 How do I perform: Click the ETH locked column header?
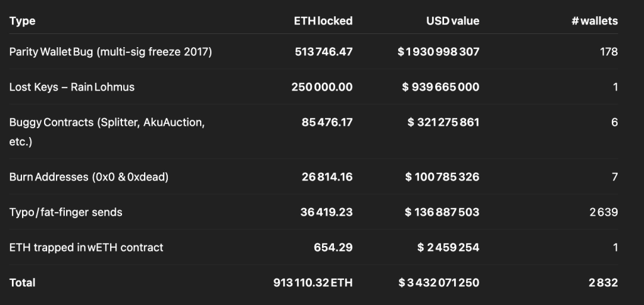tap(323, 21)
